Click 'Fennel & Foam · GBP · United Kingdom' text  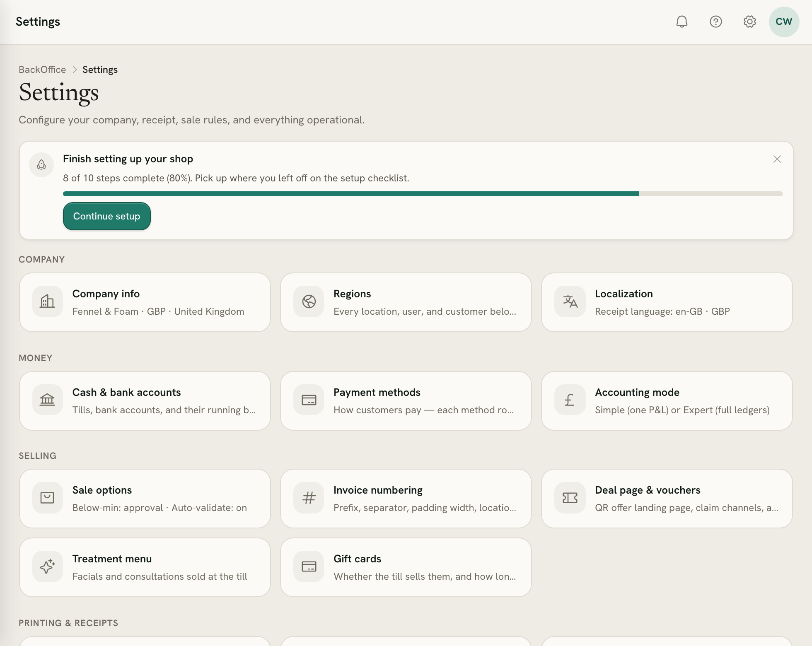[x=158, y=311]
